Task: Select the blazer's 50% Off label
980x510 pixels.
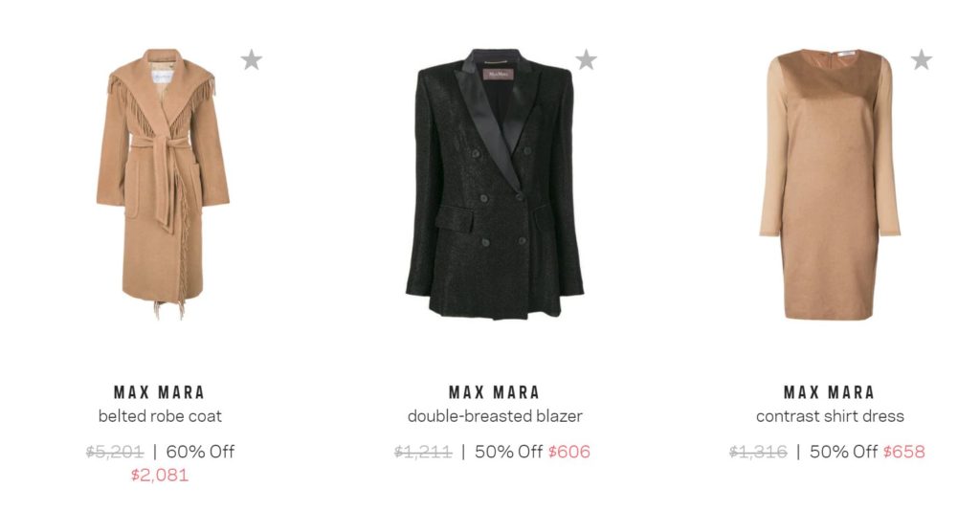Action: click(508, 452)
